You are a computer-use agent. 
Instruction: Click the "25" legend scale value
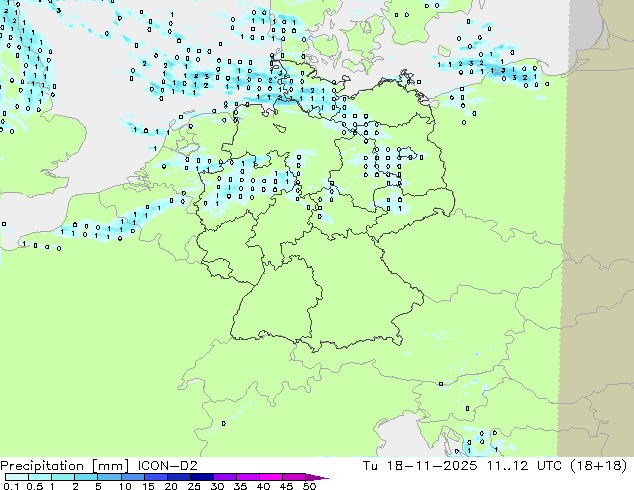[194, 486]
